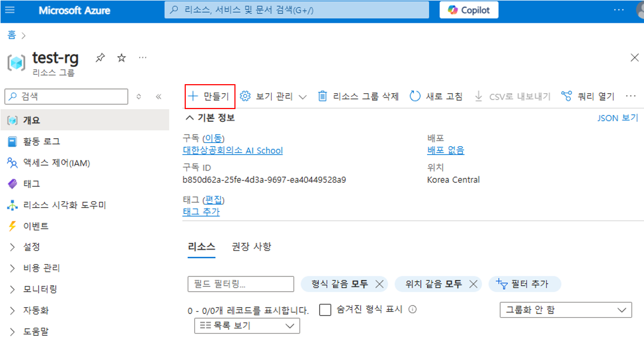The height and width of the screenshot is (341, 644).
Task: Open the Copilot assistant
Action: tap(469, 10)
